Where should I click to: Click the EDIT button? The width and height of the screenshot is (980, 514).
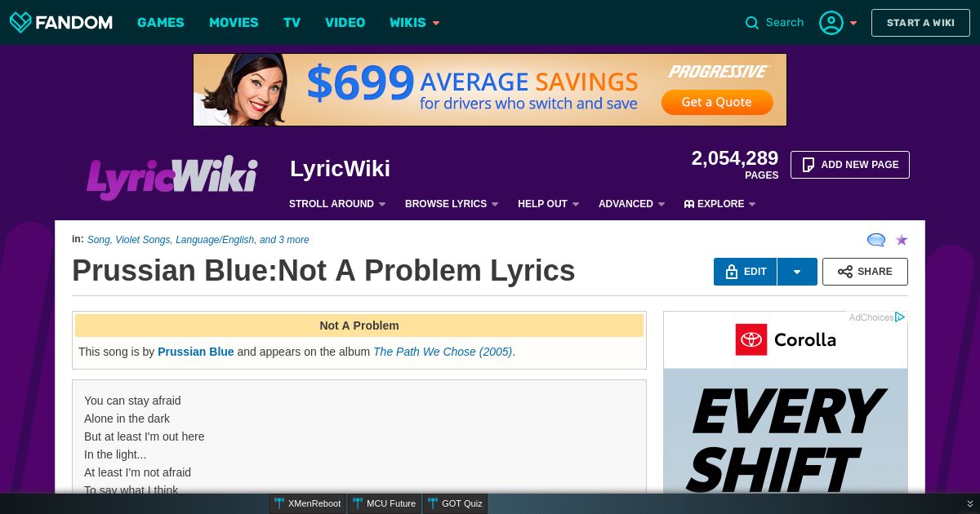click(x=746, y=272)
